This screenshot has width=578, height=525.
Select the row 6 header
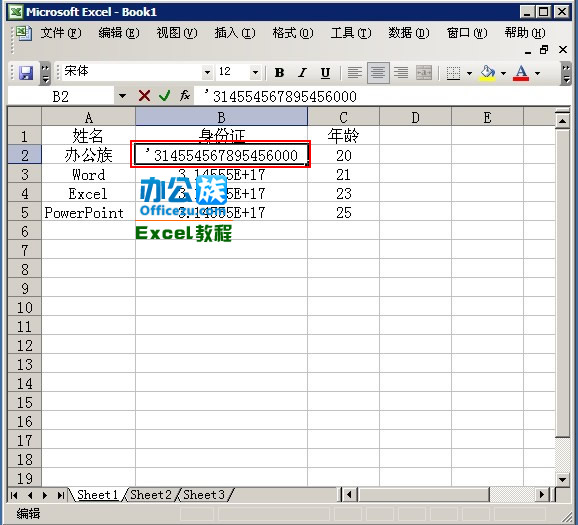(25, 231)
